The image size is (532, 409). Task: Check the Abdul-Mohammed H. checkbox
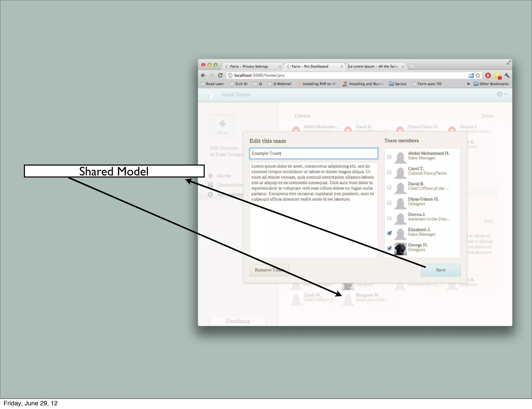point(389,157)
